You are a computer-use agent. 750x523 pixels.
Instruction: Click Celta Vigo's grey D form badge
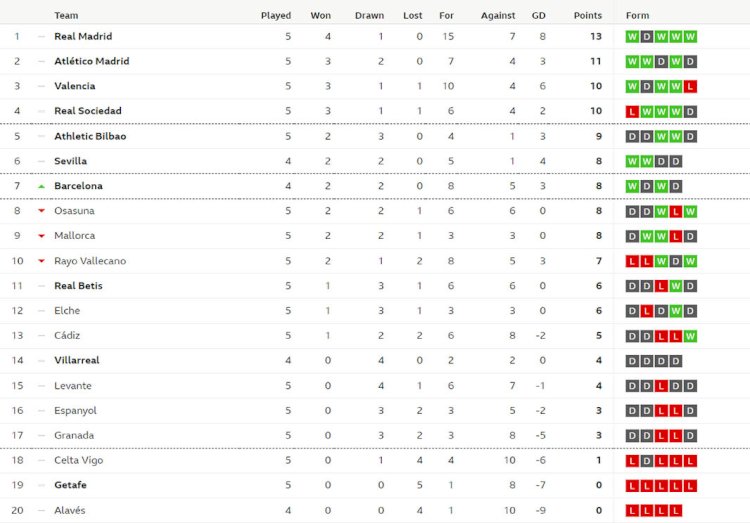[x=646, y=461]
